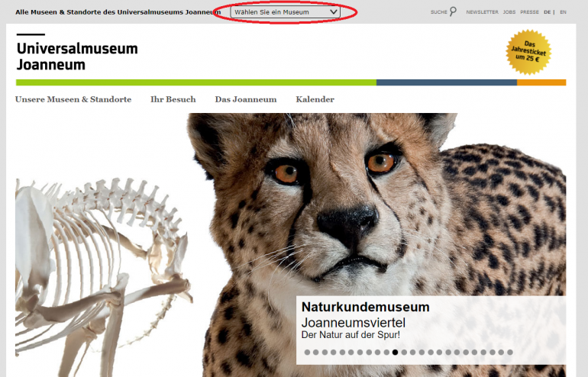The width and height of the screenshot is (588, 377).
Task: Select the first carousel dot
Action: (307, 353)
